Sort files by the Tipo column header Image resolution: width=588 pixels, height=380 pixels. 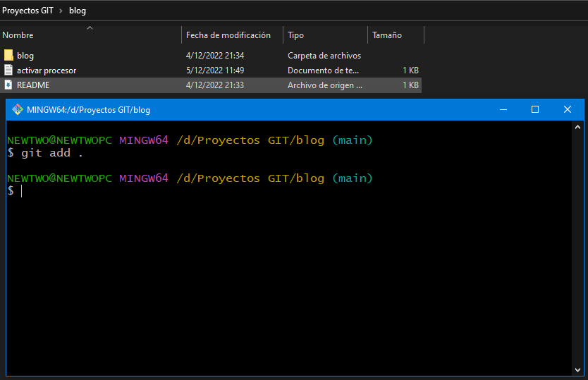point(296,35)
